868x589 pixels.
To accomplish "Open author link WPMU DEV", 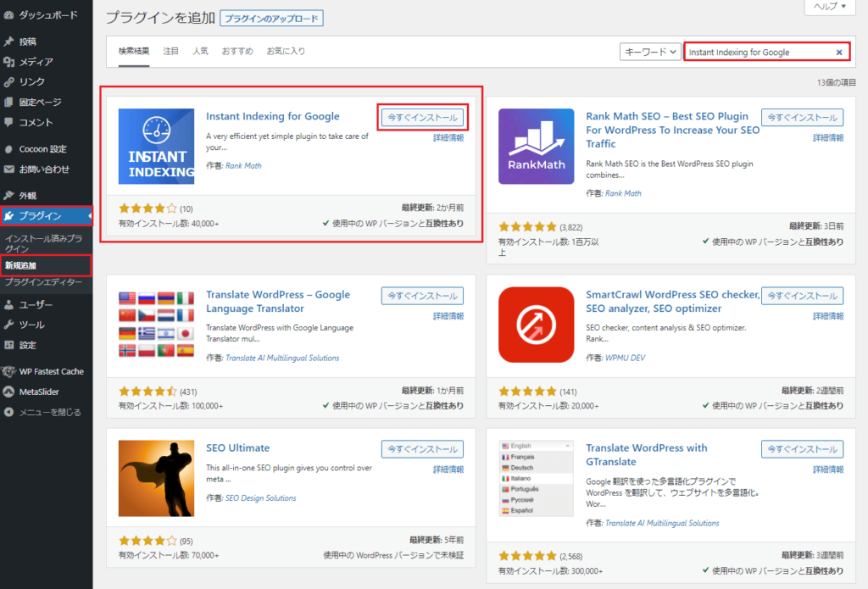I will click(625, 358).
